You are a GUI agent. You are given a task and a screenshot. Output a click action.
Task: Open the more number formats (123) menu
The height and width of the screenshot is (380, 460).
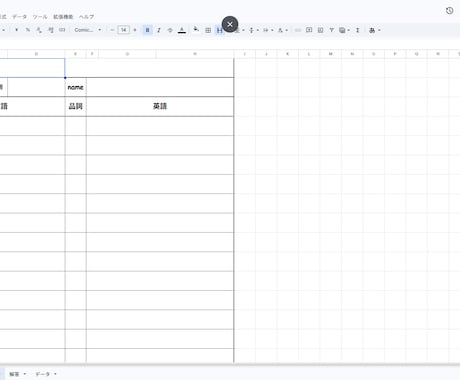click(x=62, y=30)
